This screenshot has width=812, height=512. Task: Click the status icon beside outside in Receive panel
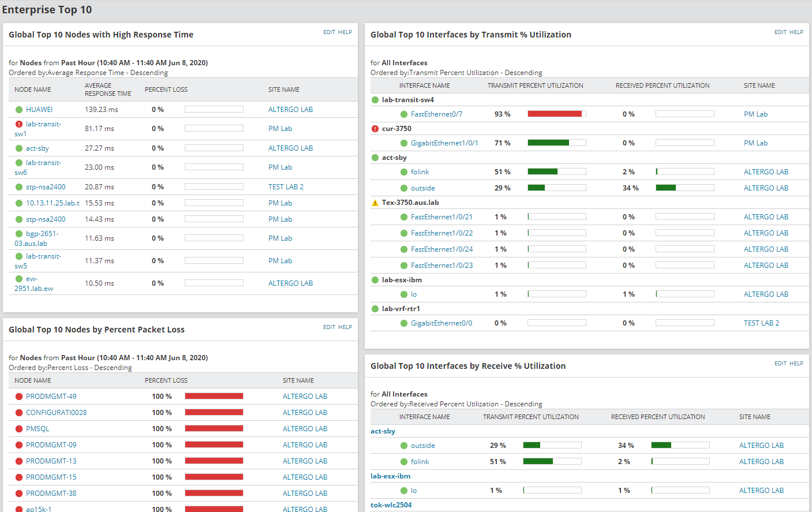coord(404,446)
